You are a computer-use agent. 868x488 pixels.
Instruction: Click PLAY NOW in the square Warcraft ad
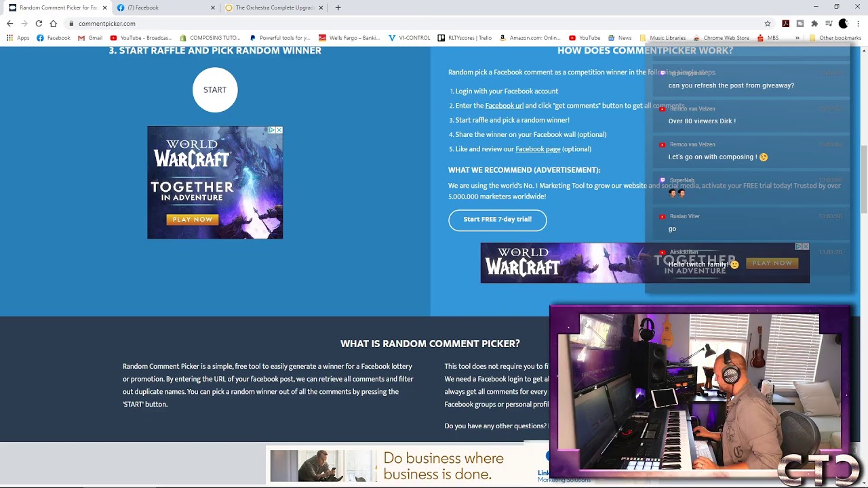coord(193,220)
